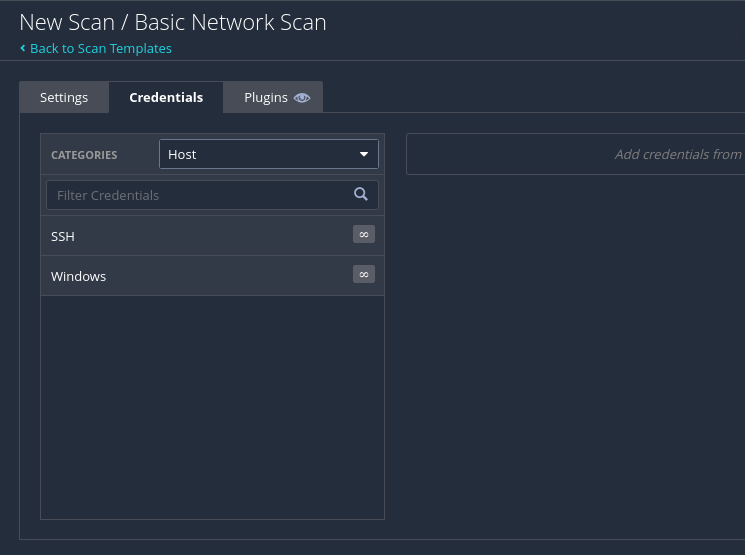
Task: Select the Credentials tab
Action: (166, 97)
